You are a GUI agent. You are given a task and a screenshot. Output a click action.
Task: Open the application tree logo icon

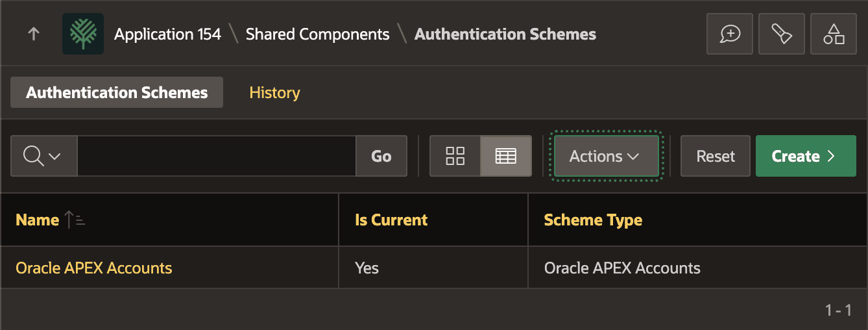(83, 34)
